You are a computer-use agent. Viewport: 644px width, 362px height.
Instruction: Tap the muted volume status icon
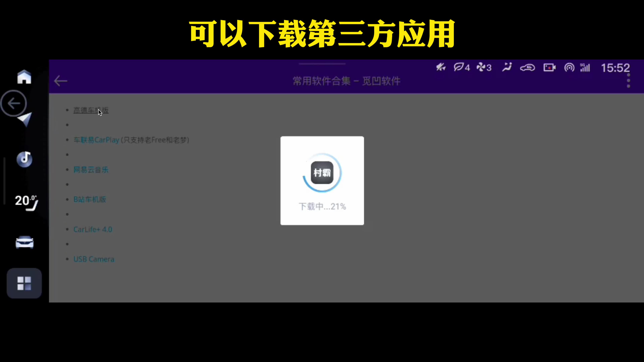pos(441,67)
